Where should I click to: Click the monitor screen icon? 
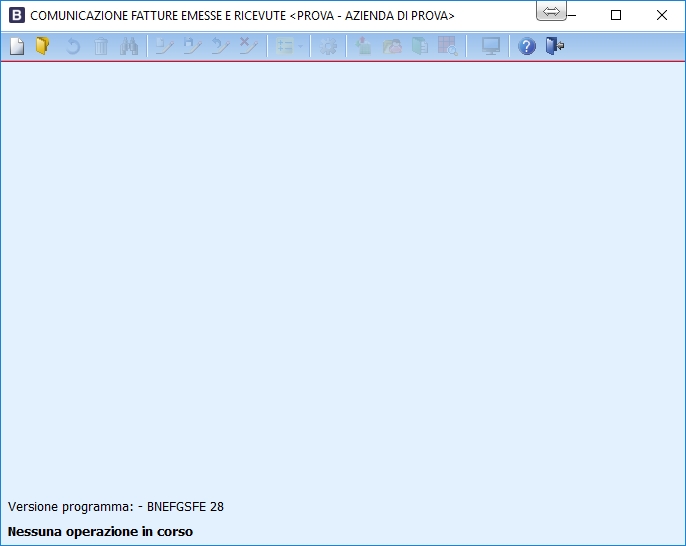pos(491,46)
